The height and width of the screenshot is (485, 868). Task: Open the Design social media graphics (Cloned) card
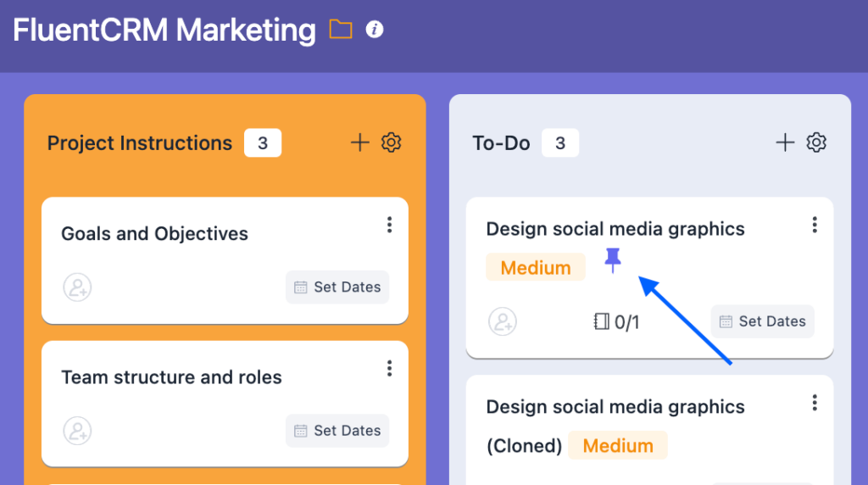[650, 430]
